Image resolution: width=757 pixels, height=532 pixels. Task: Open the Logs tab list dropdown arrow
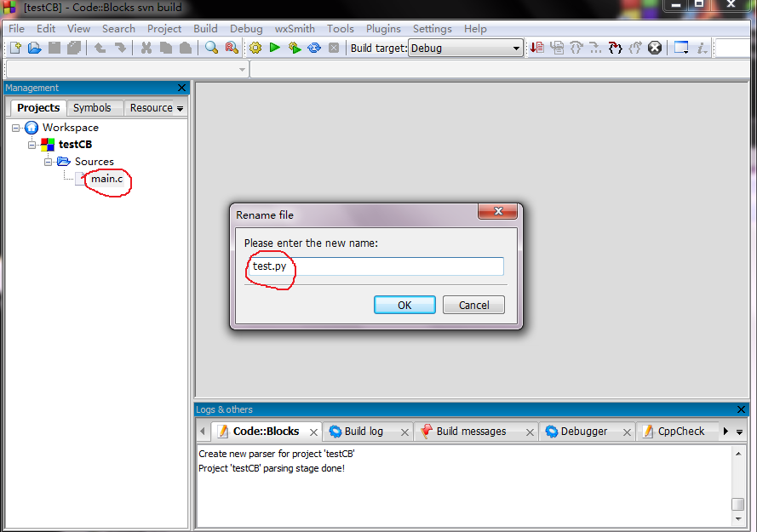pos(740,432)
